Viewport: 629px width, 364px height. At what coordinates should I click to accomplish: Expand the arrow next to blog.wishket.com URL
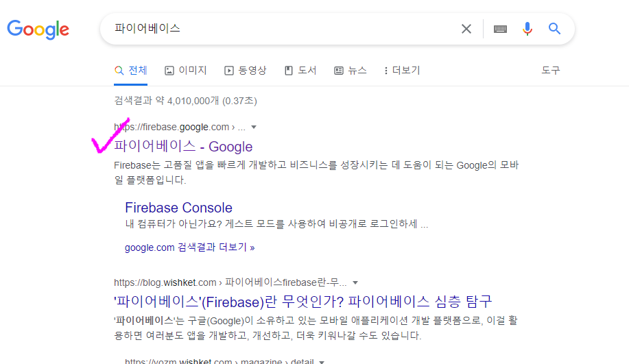tap(355, 282)
